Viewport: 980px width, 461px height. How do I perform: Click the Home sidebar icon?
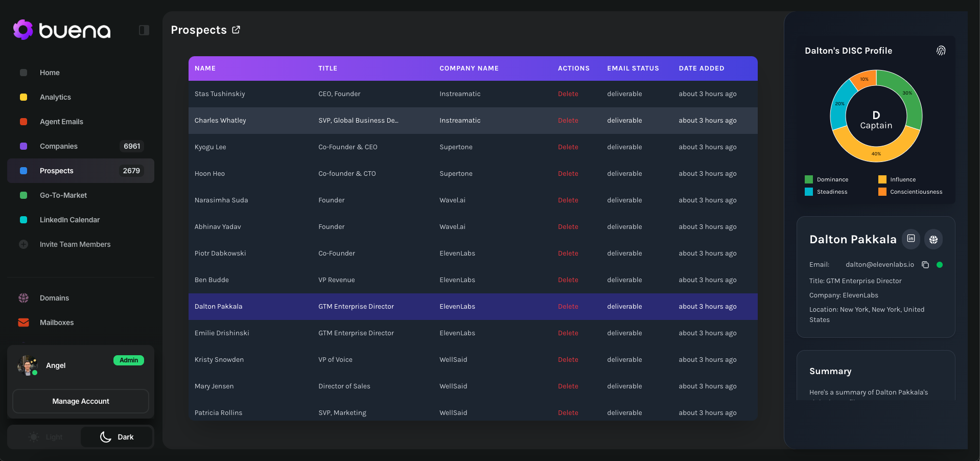point(24,73)
